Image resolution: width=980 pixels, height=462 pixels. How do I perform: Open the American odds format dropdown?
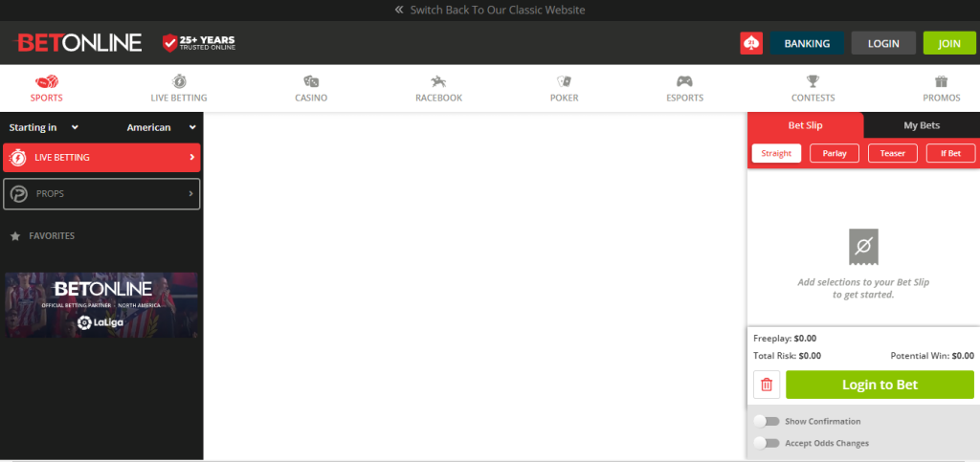[x=161, y=127]
